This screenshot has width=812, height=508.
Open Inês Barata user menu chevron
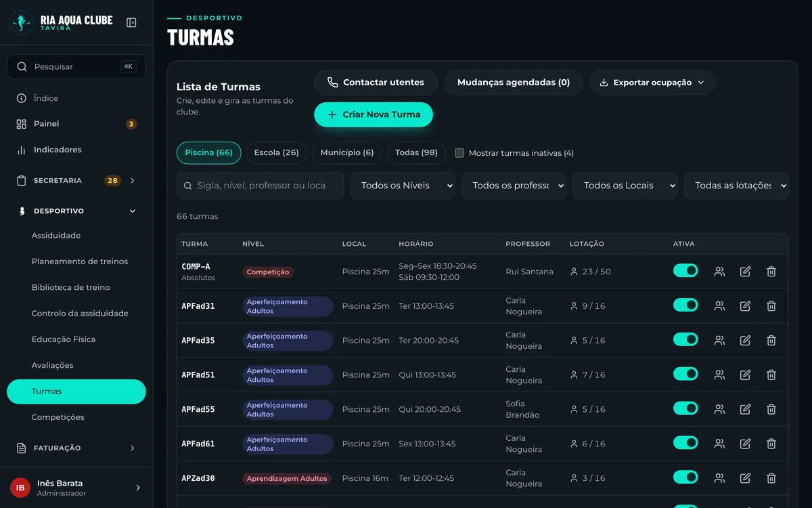coord(138,488)
